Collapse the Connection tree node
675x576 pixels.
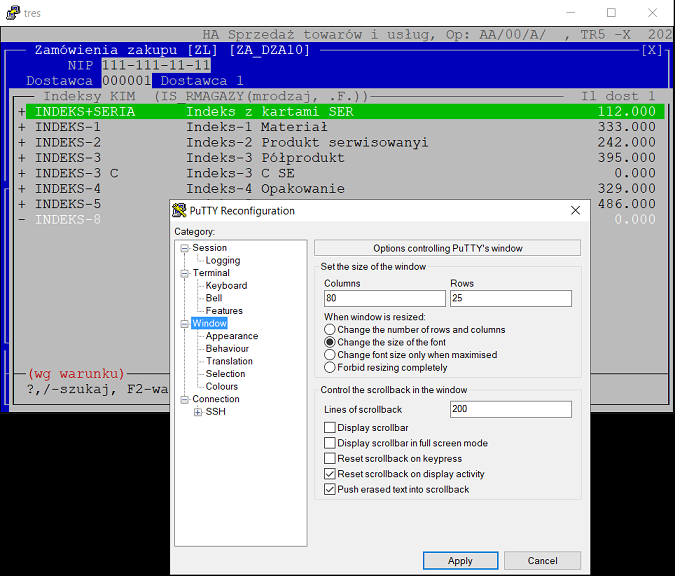185,399
